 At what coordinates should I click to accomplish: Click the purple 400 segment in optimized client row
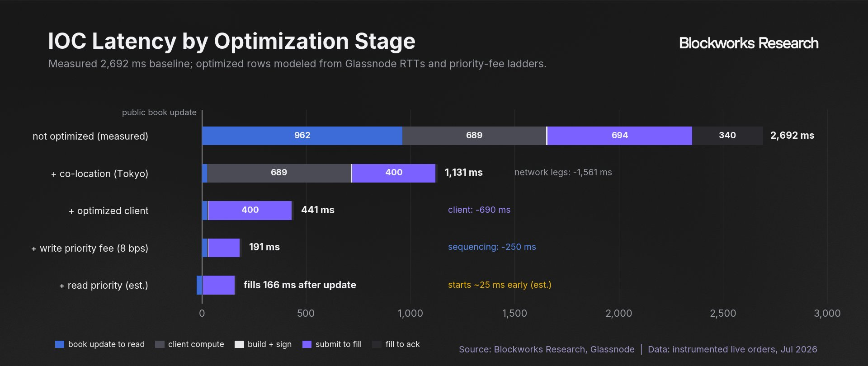[250, 211]
